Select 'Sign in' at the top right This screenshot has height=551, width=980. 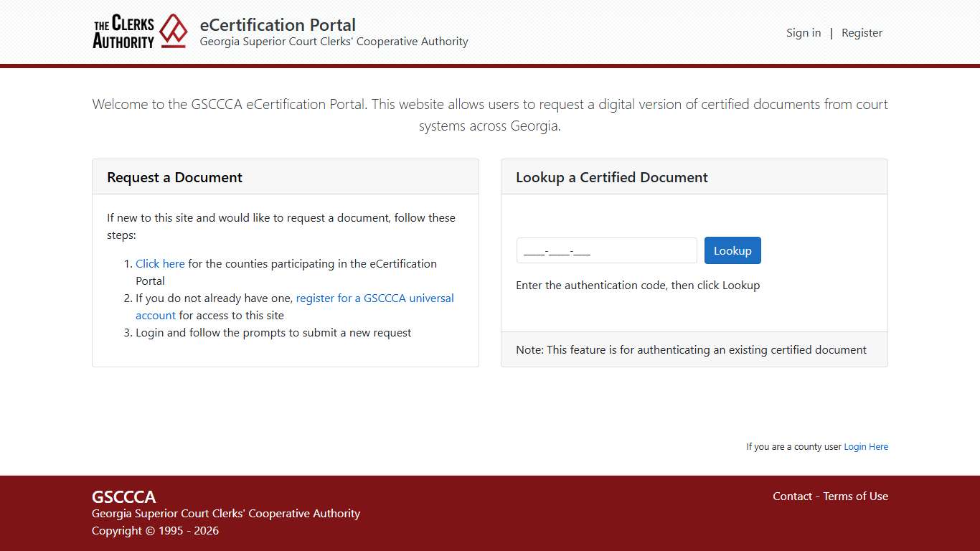point(804,32)
